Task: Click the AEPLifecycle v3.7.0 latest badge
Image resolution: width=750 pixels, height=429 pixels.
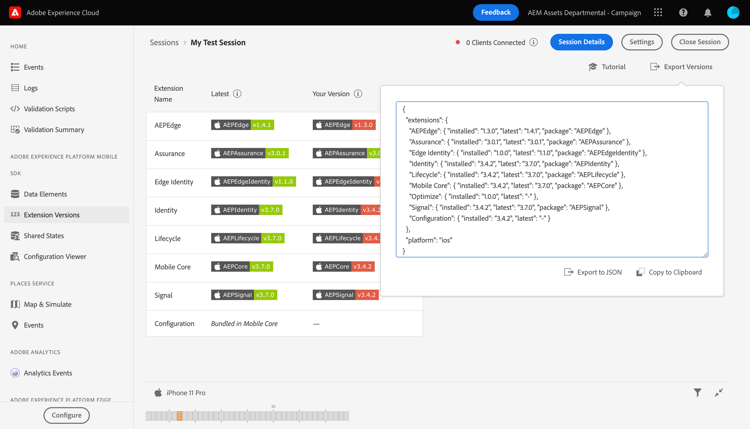Action: [x=248, y=238]
